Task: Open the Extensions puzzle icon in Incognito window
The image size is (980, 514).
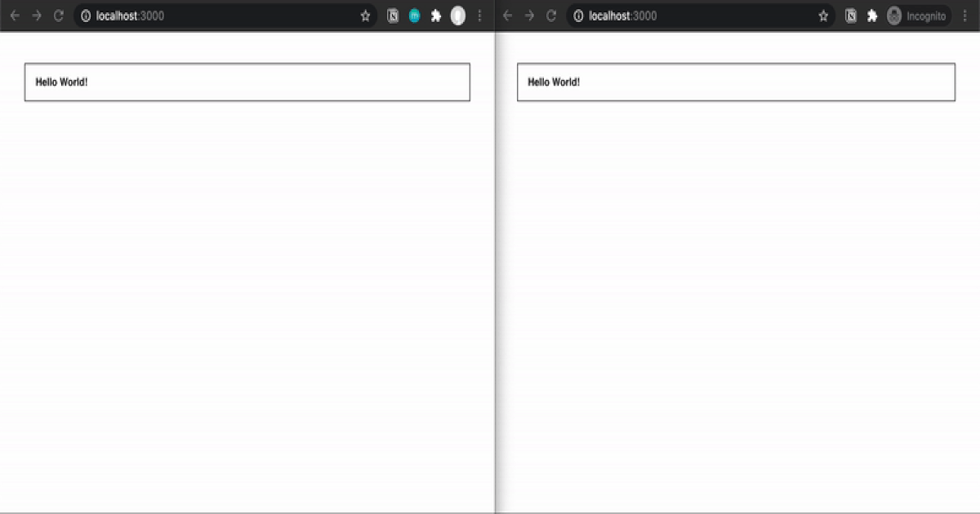Action: (872, 16)
